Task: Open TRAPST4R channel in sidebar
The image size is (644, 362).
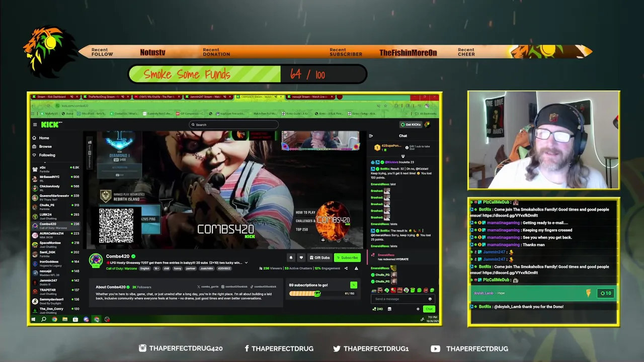Action: point(56,291)
